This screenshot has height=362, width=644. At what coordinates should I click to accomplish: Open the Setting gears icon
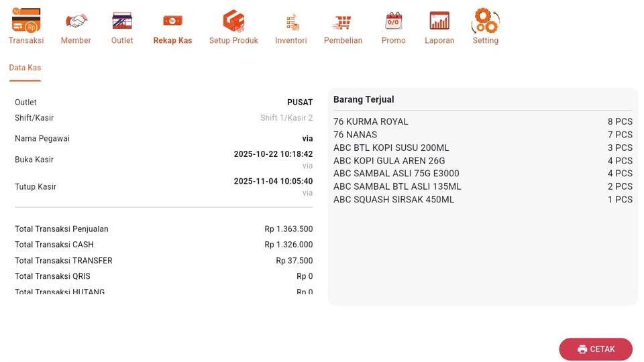(486, 21)
